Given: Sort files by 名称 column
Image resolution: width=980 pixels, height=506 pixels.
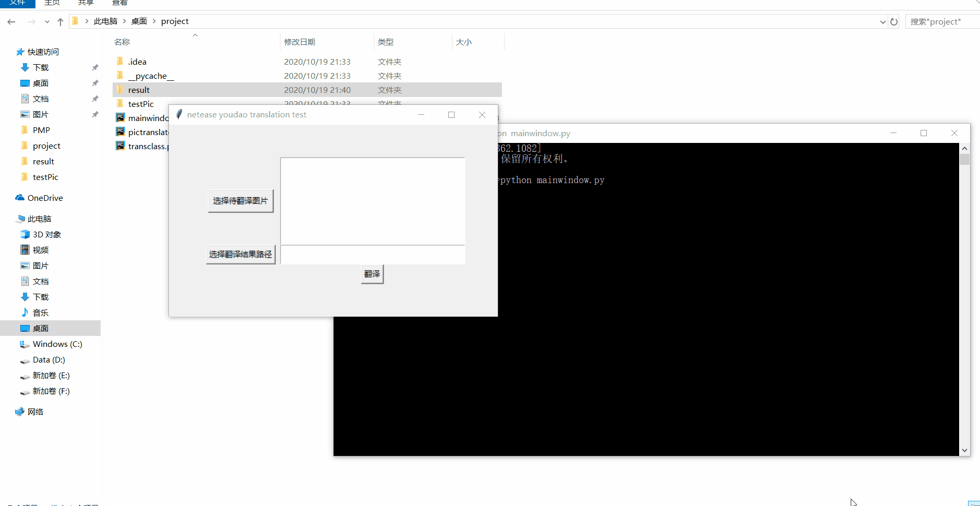Looking at the screenshot, I should point(122,42).
